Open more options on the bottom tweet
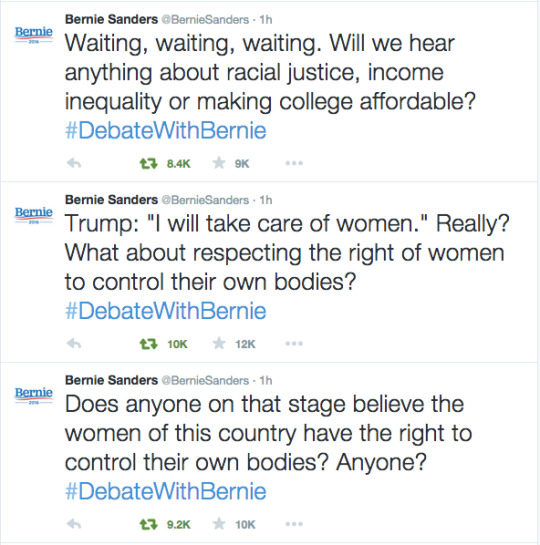Image resolution: width=540 pixels, height=545 pixels. point(294,524)
